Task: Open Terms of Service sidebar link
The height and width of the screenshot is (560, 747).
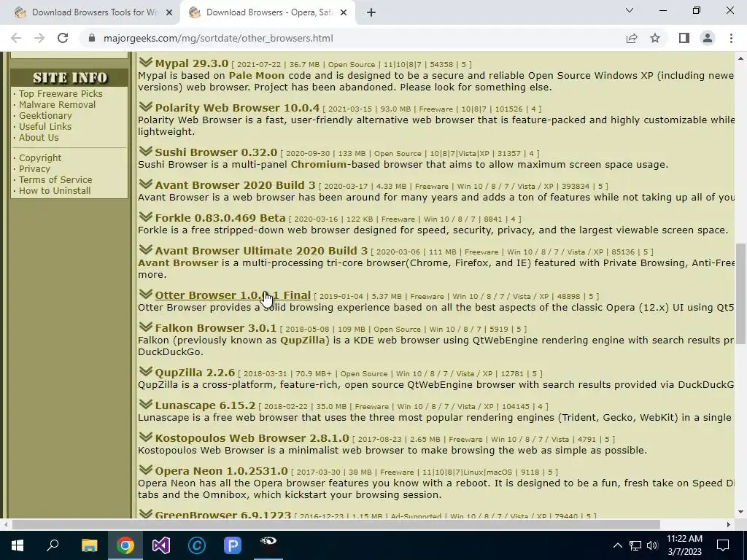Action: tap(55, 180)
